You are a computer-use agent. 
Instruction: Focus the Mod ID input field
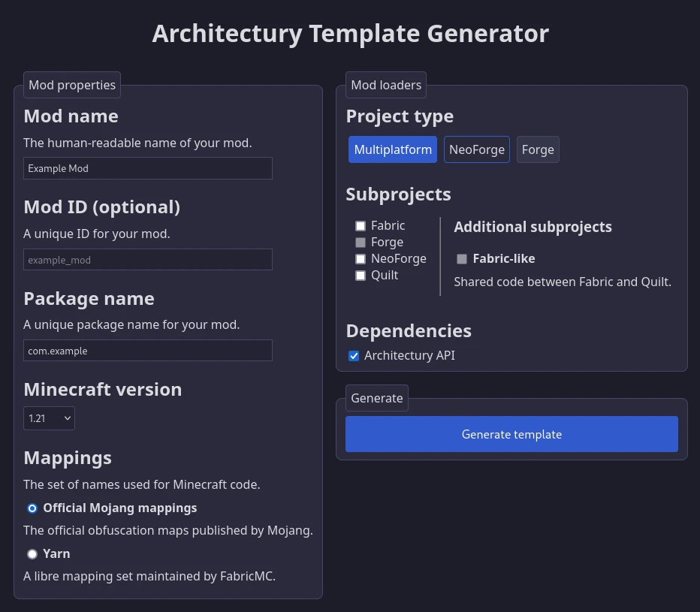click(148, 260)
